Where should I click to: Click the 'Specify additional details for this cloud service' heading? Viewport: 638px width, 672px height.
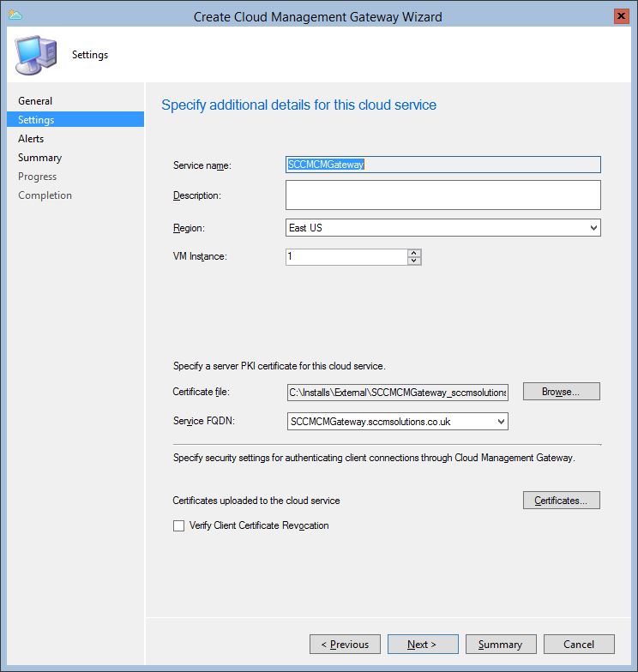click(298, 105)
